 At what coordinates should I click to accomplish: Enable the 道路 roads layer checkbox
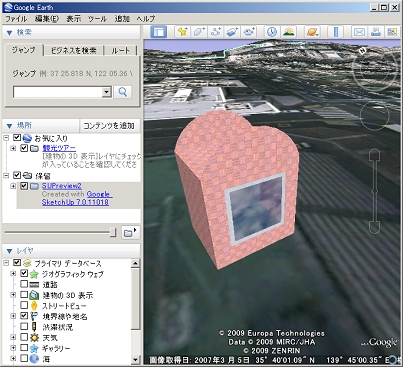coord(24,284)
